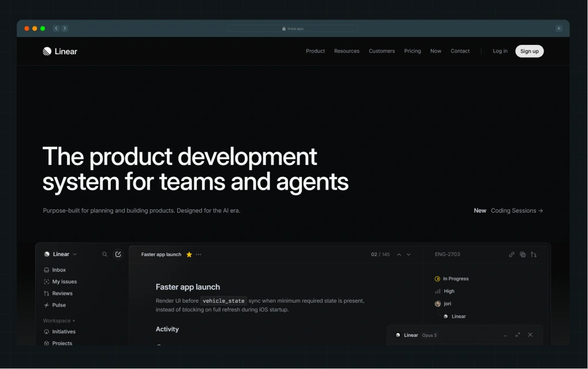The height and width of the screenshot is (369, 588).
Task: Open Pulse in the sidebar
Action: (55, 305)
